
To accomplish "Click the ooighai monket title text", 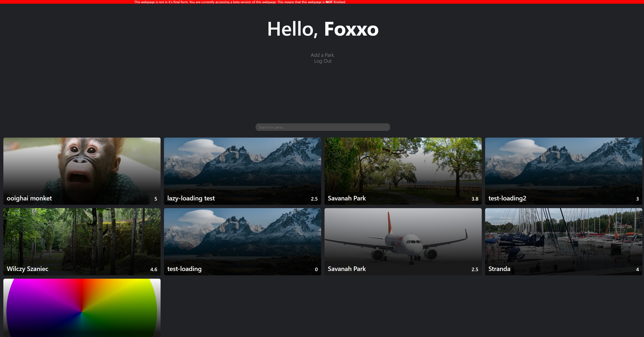I will tap(29, 198).
